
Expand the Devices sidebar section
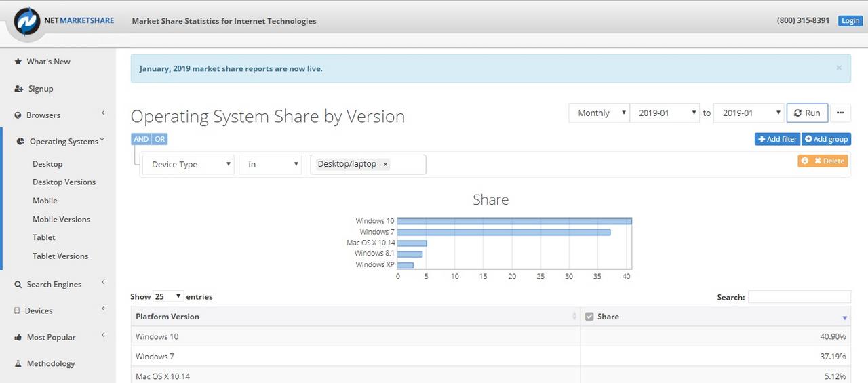click(x=103, y=309)
